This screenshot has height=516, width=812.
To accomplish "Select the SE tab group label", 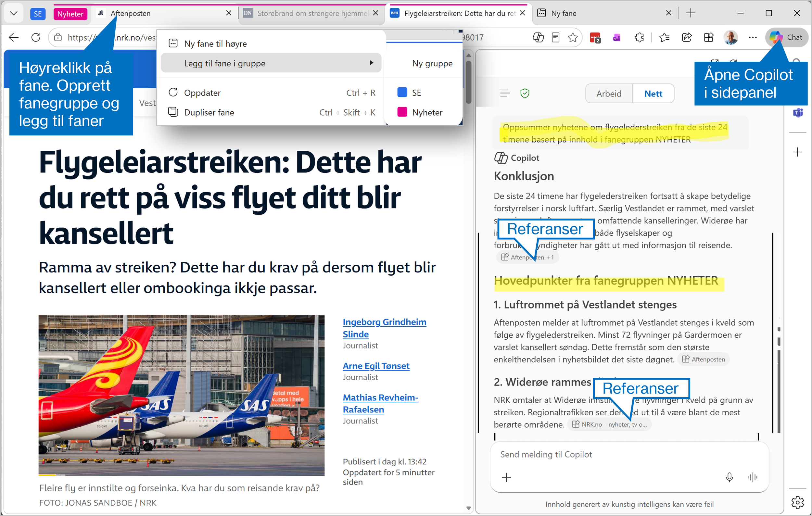I will 38,14.
